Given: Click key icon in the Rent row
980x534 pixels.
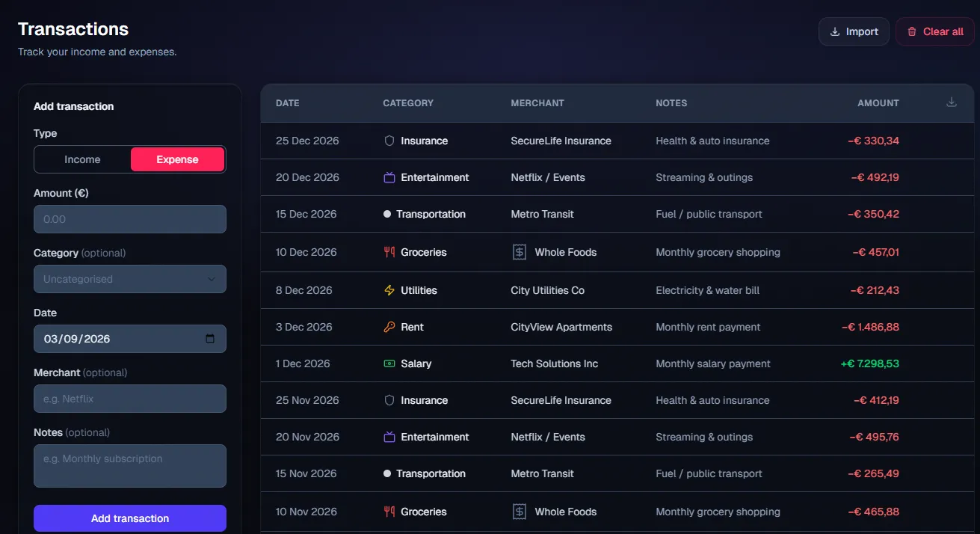Looking at the screenshot, I should [x=389, y=327].
